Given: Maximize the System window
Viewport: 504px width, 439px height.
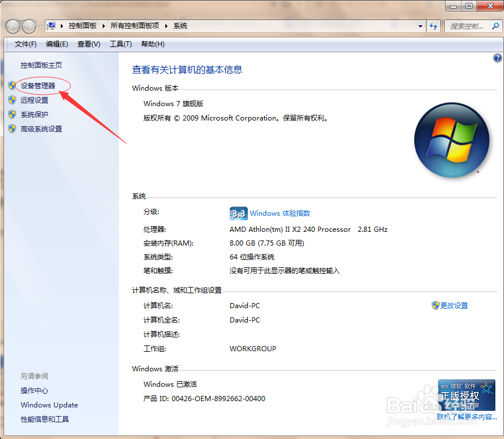Looking at the screenshot, I should pos(470,6).
